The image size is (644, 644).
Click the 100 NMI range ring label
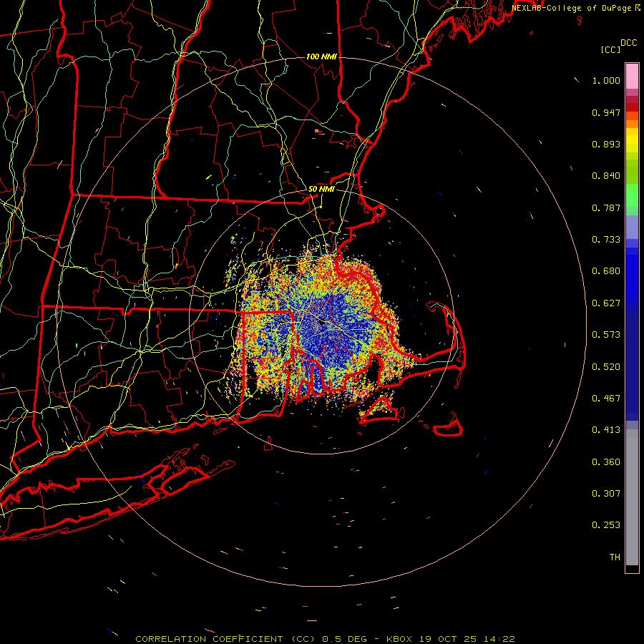[x=321, y=57]
